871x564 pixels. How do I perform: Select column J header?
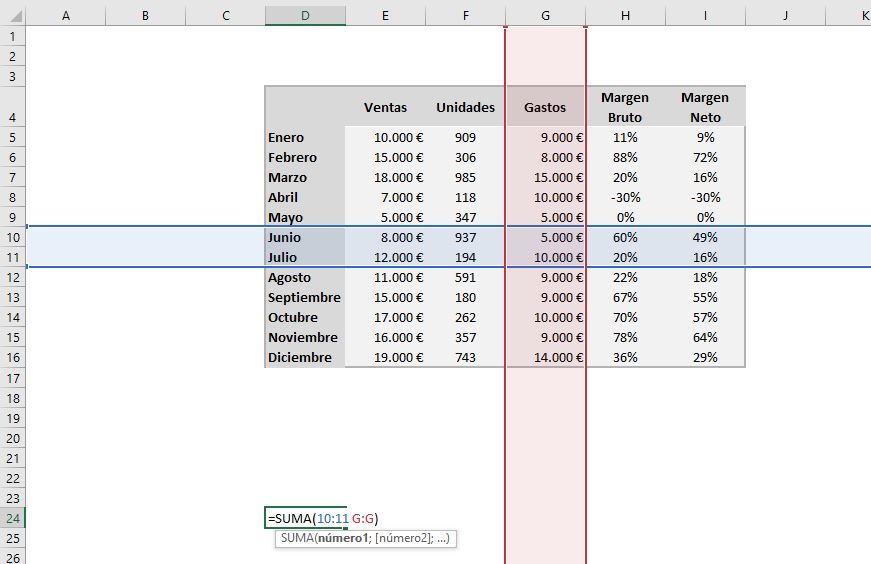pos(785,16)
